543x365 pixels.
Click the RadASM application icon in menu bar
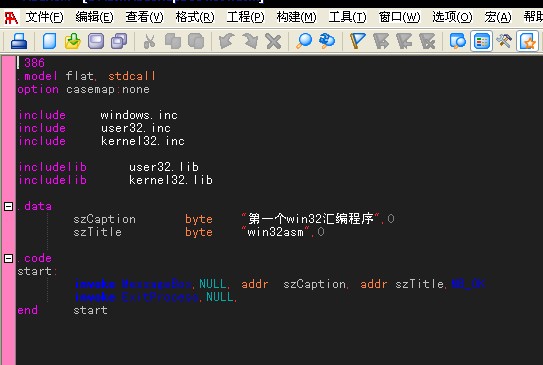(11, 17)
